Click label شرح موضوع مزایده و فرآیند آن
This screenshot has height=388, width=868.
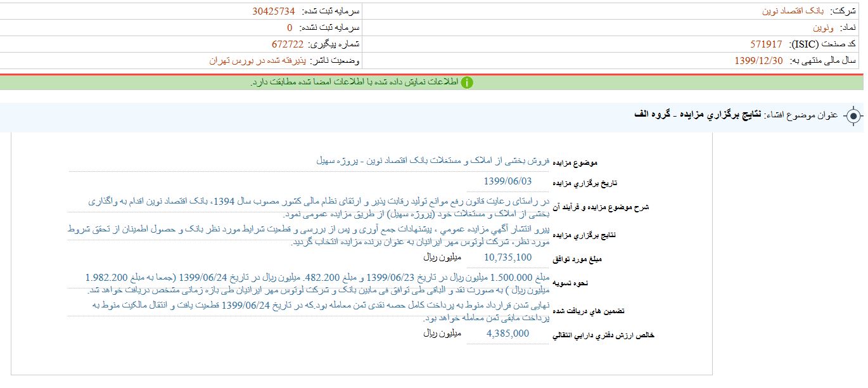[601, 207]
